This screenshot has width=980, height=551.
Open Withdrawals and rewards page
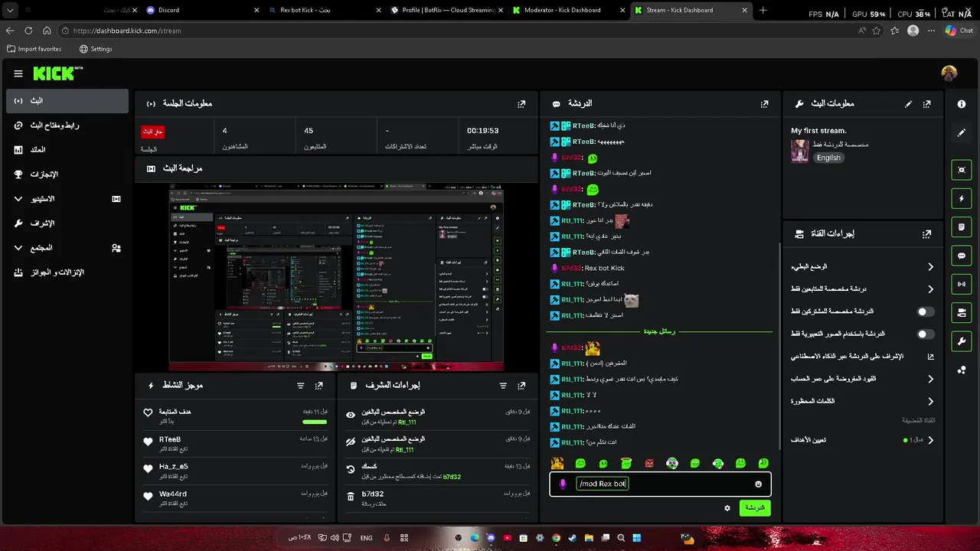click(x=67, y=272)
